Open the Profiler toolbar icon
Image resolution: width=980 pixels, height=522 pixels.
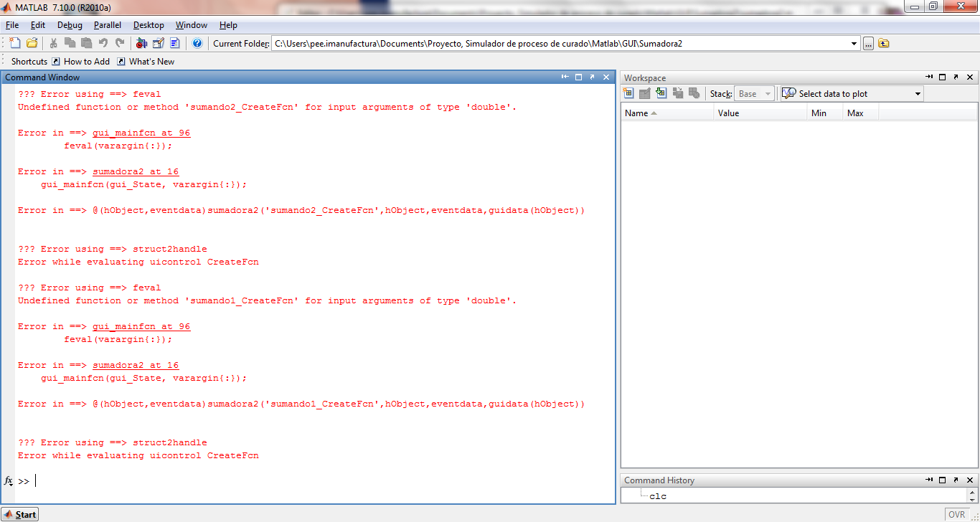(175, 43)
